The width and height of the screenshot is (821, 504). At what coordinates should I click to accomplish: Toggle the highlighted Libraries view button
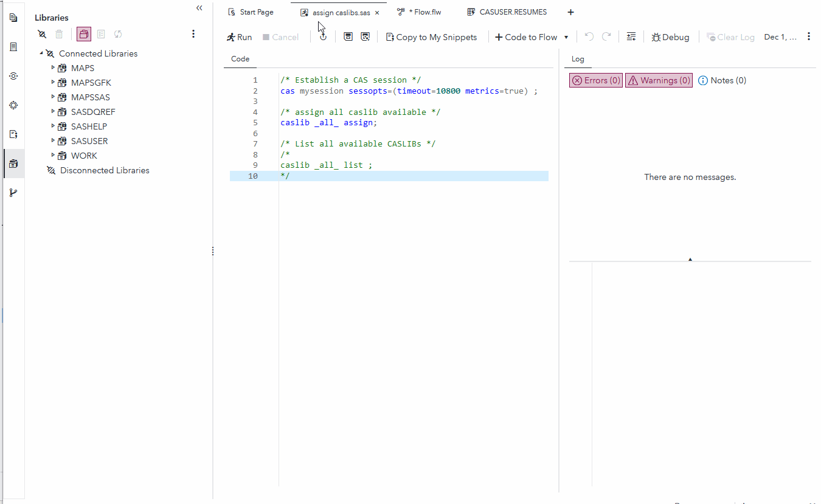coord(84,34)
